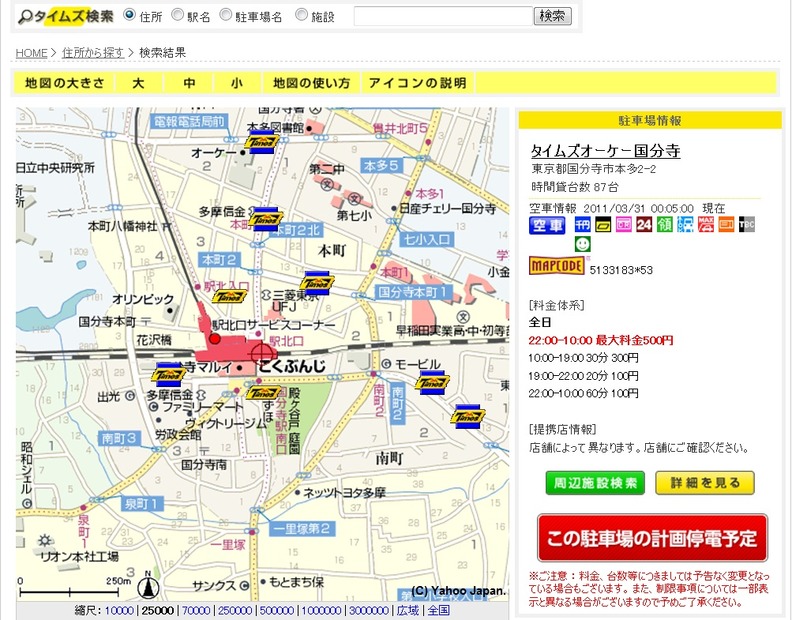Click the easternmost Times marker in 南町
The image size is (792, 620).
[x=468, y=416]
